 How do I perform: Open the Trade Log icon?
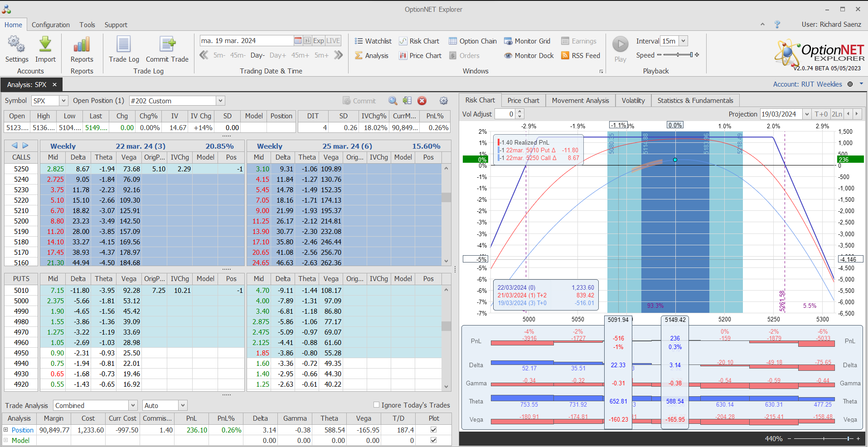pos(124,45)
